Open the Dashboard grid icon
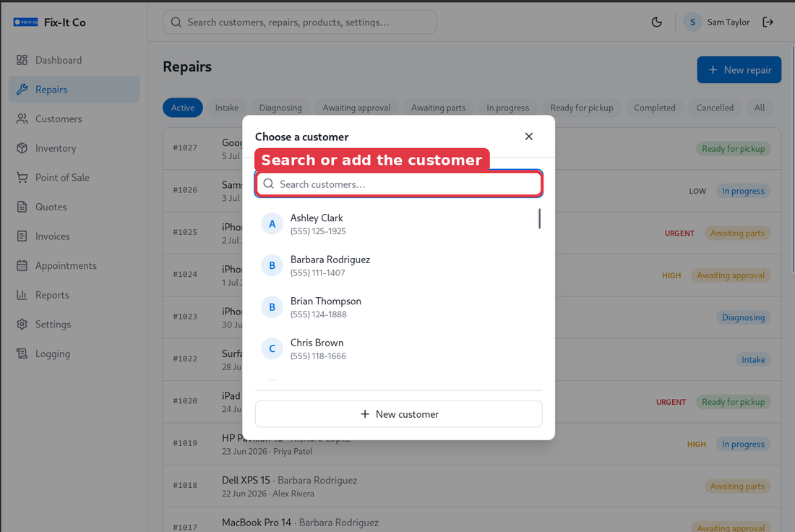 [22, 60]
